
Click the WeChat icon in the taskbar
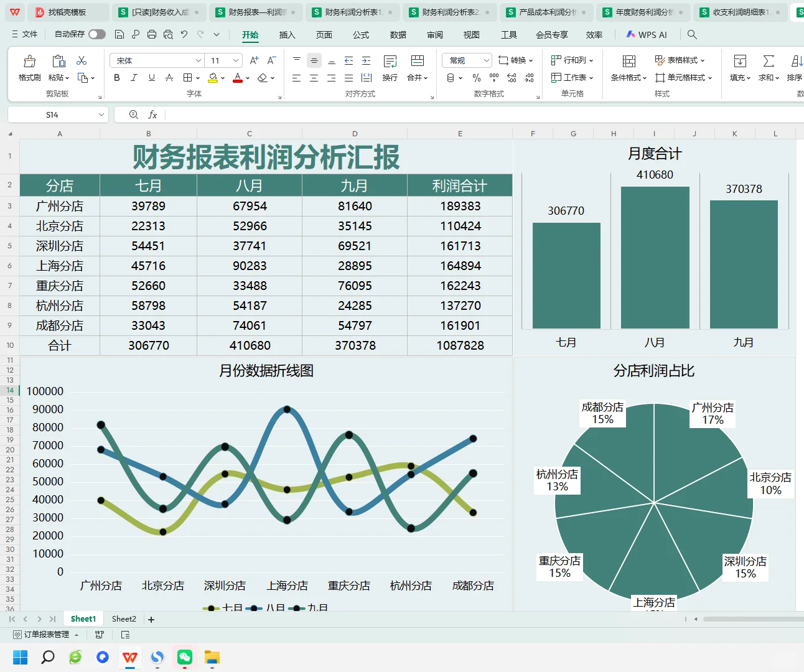(x=185, y=657)
